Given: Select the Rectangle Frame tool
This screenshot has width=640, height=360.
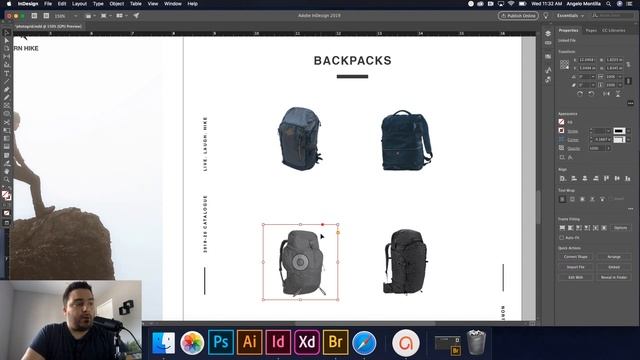Looking at the screenshot, I should click(7, 106).
